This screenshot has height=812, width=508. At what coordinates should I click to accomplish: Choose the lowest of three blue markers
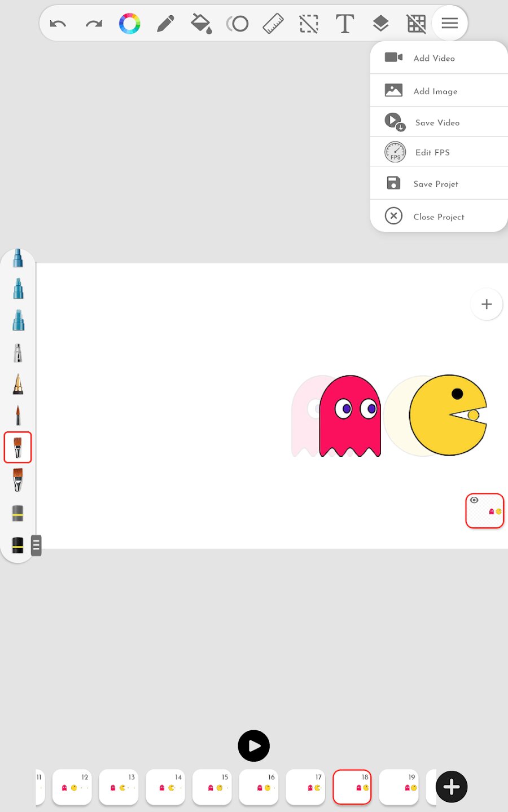pos(18,320)
